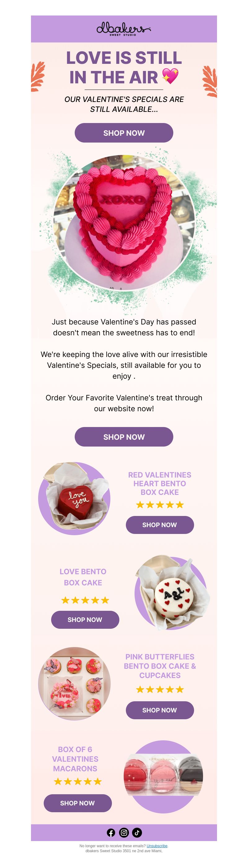248x868 pixels.
Task: Shop the Red Valentines Heart Bento Box Cake
Action: pos(160,525)
